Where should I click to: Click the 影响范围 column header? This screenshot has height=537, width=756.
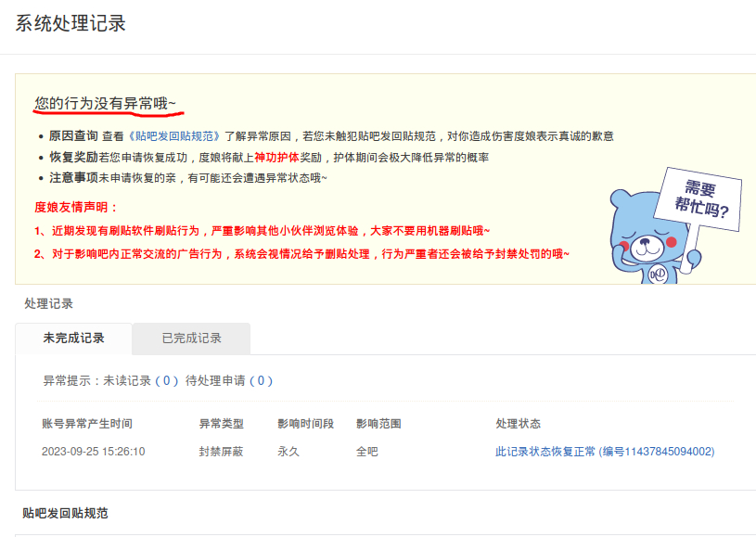pos(378,424)
